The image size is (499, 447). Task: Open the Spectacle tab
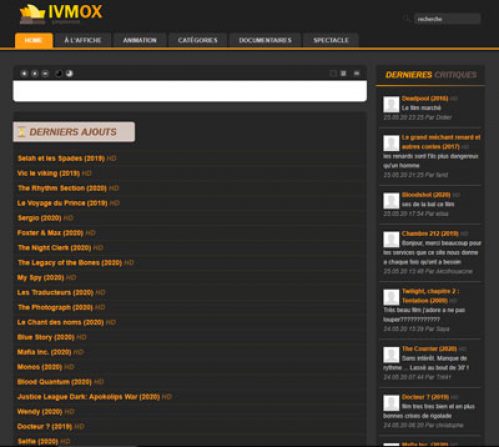coord(331,41)
